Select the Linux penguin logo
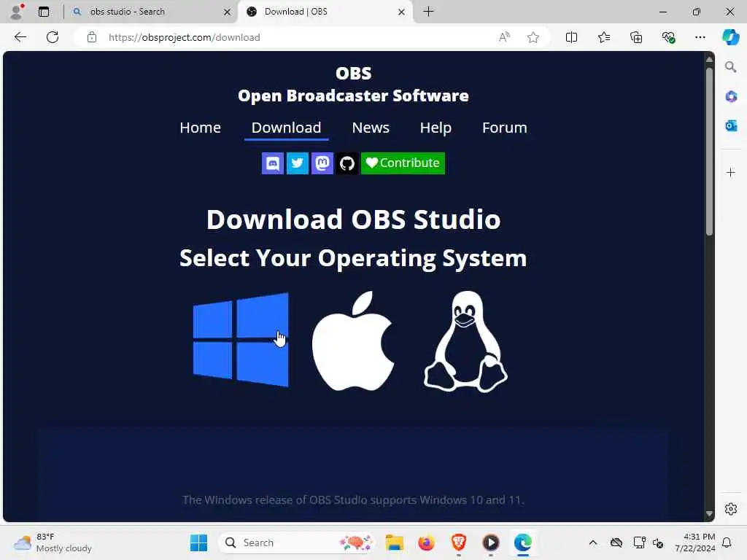The height and width of the screenshot is (560, 747). click(465, 341)
